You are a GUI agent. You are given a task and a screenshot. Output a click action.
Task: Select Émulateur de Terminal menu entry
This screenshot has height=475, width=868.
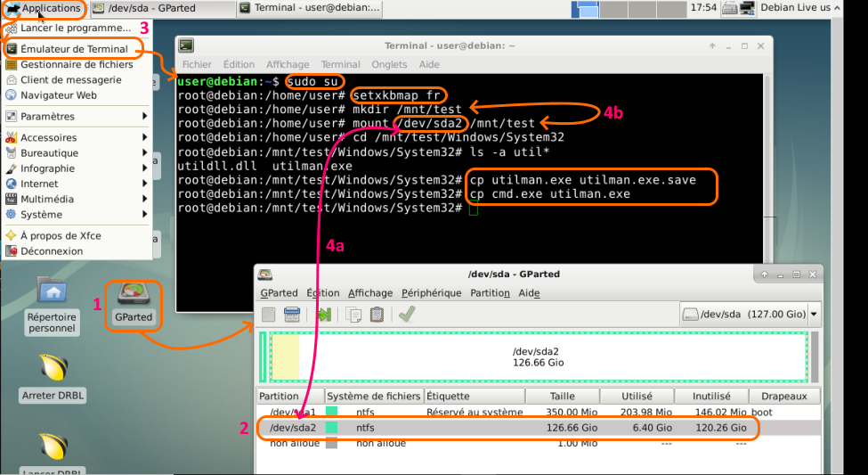74,49
